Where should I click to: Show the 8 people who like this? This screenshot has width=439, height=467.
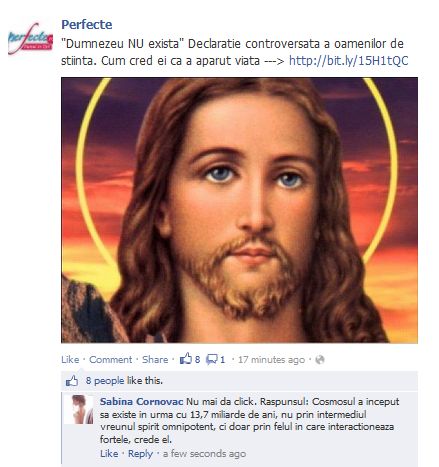[x=105, y=381]
